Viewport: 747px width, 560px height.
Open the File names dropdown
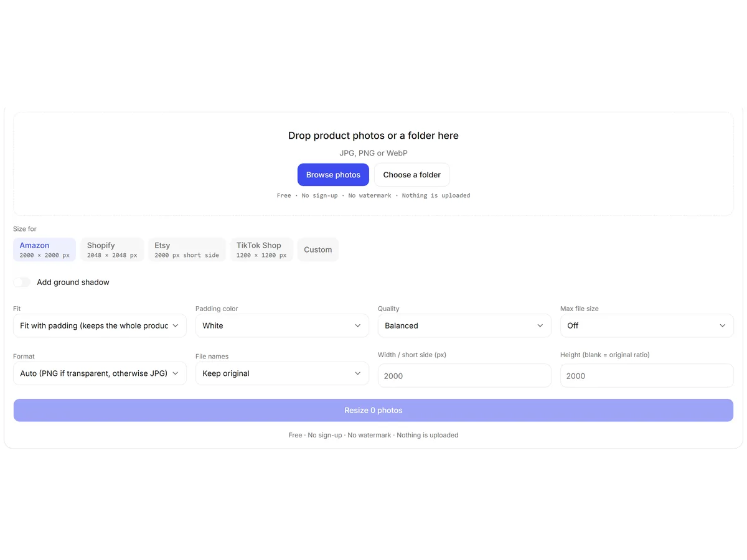pos(282,373)
